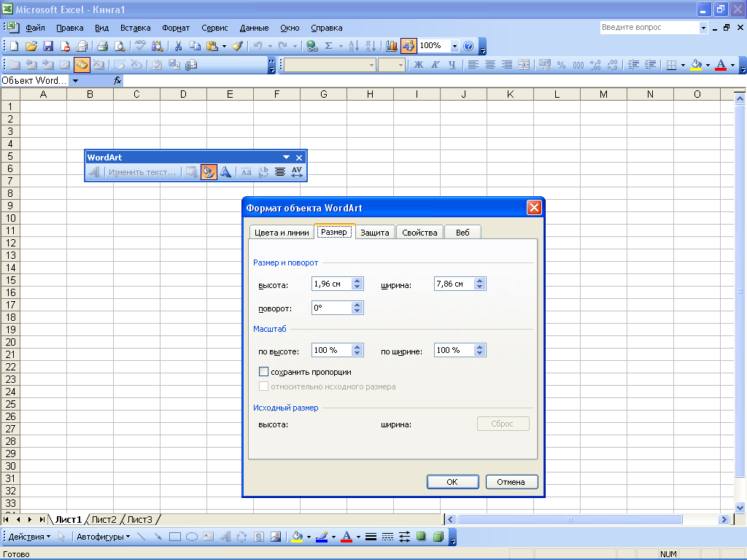Screen dimensions: 747x560
Task: Open the Формат menu
Action: point(176,28)
